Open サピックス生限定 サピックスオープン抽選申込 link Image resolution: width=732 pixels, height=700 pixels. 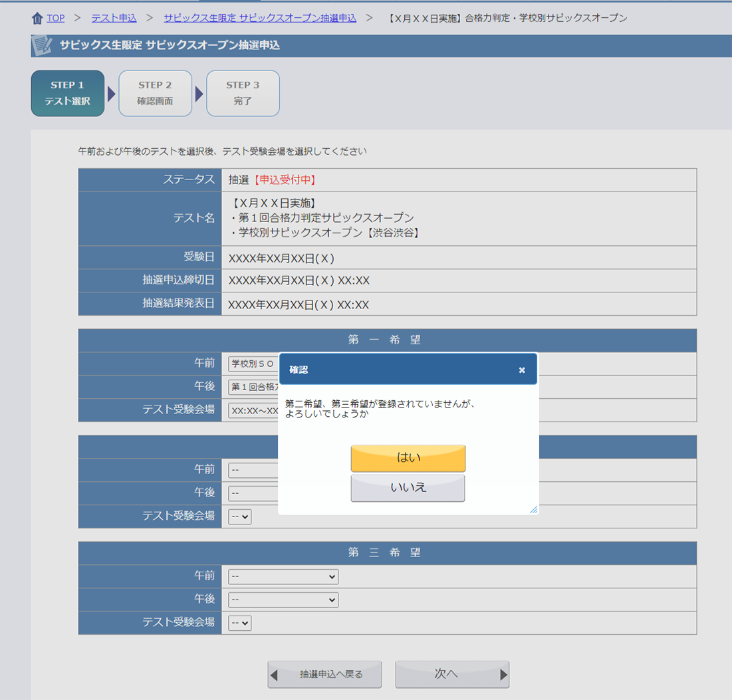click(x=260, y=18)
